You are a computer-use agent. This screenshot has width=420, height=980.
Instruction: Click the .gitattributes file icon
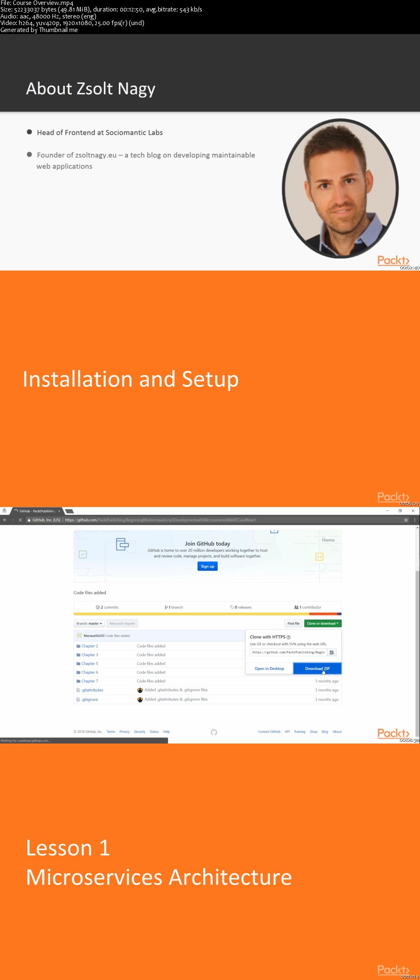78,690
